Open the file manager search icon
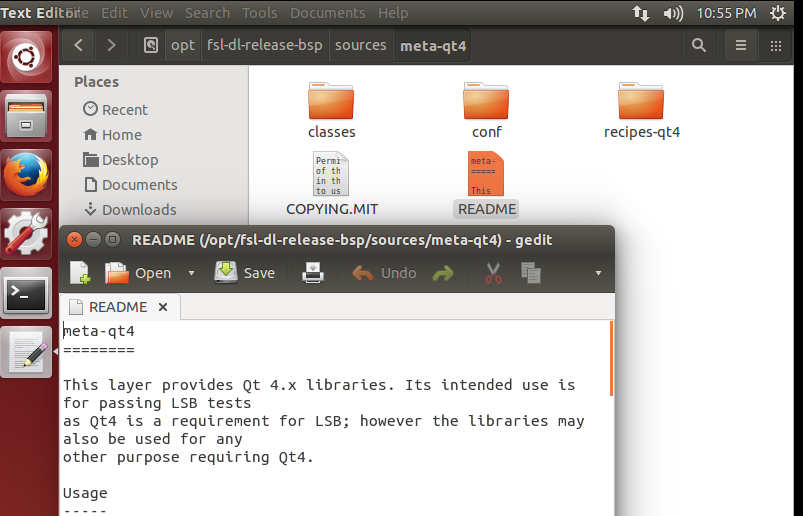Screen dimensions: 803x516 (x=699, y=46)
